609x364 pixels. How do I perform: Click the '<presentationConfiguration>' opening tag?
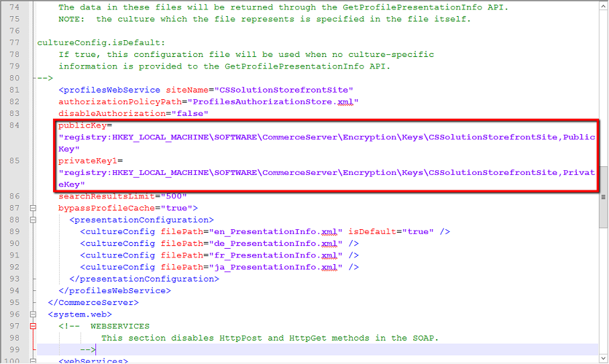pyautogui.click(x=142, y=220)
